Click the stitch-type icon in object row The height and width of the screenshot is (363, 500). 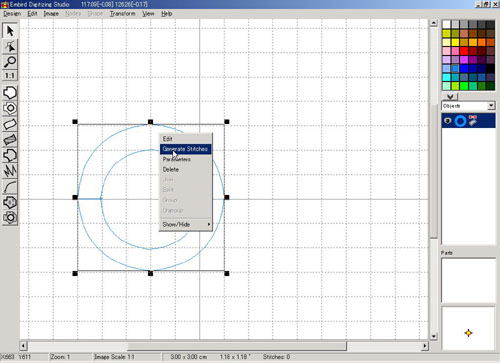(473, 120)
